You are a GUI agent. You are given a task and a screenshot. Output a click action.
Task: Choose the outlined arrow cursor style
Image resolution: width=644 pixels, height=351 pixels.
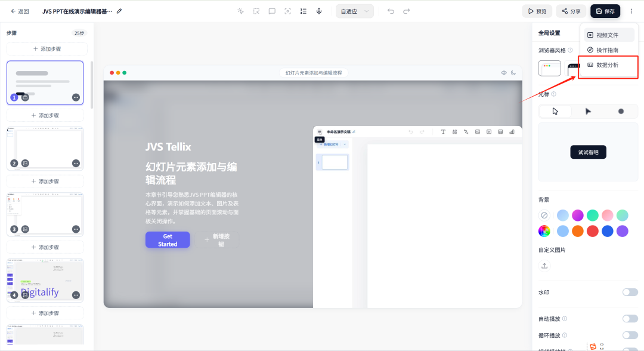(555, 112)
